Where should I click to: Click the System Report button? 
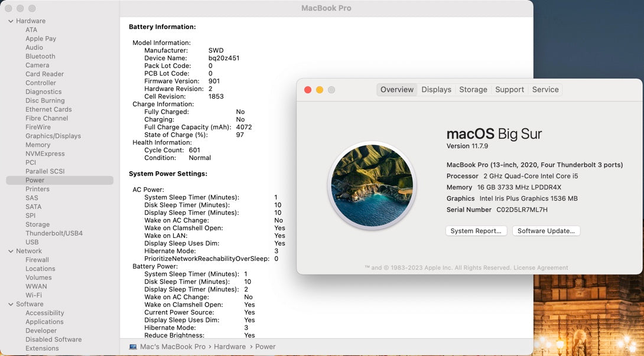[476, 231]
